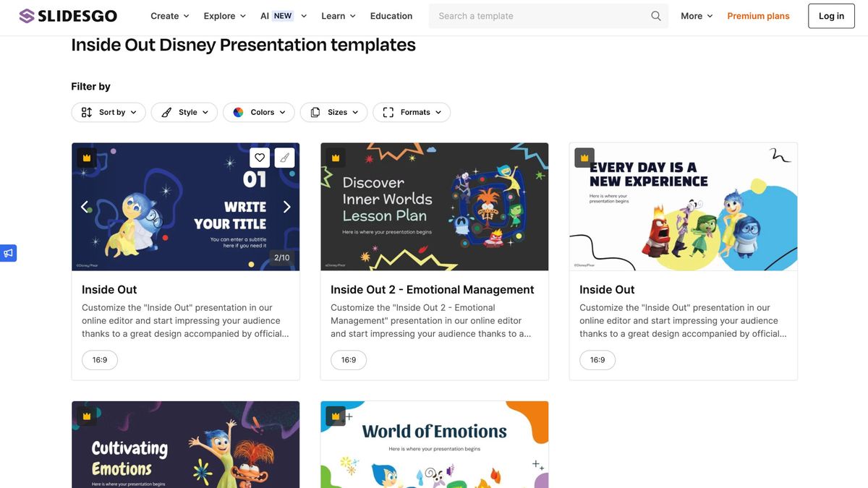The height and width of the screenshot is (488, 868).
Task: Click the search magnifier icon
Action: tap(655, 15)
